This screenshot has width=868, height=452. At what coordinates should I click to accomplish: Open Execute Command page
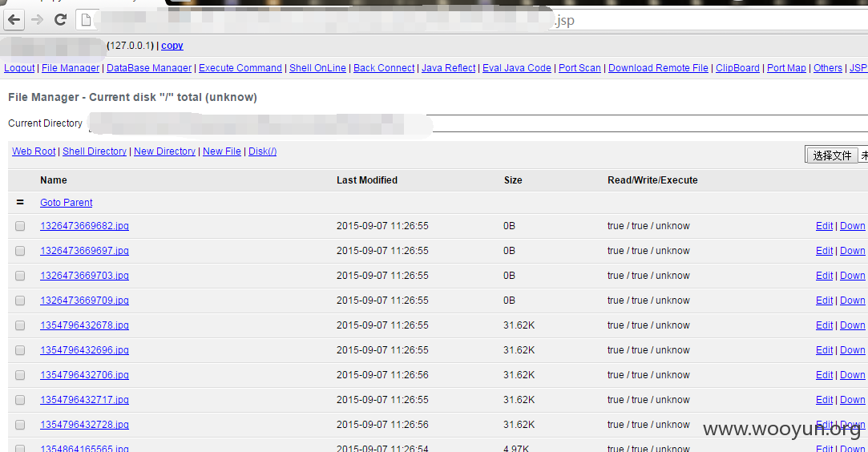click(x=240, y=68)
